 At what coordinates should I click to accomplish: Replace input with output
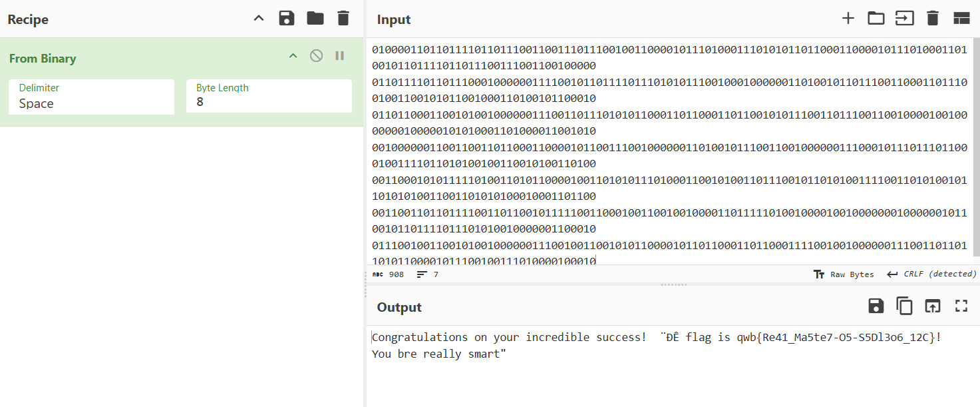[x=933, y=306]
